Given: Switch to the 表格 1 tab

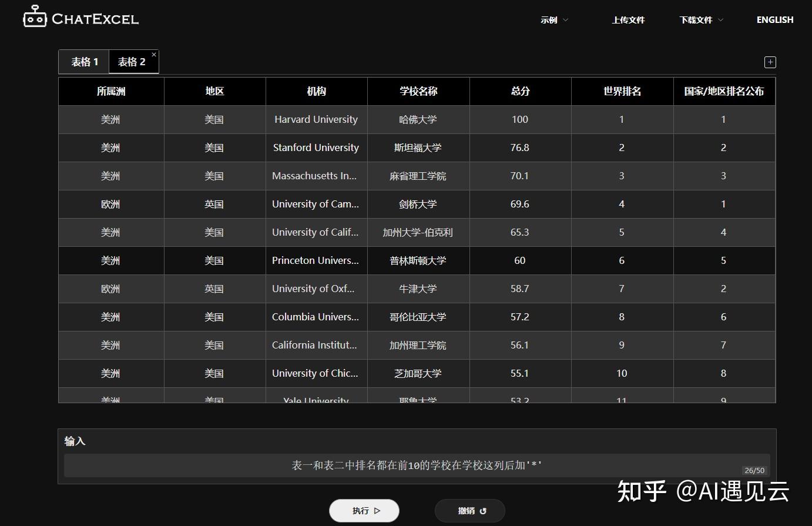Looking at the screenshot, I should point(83,61).
